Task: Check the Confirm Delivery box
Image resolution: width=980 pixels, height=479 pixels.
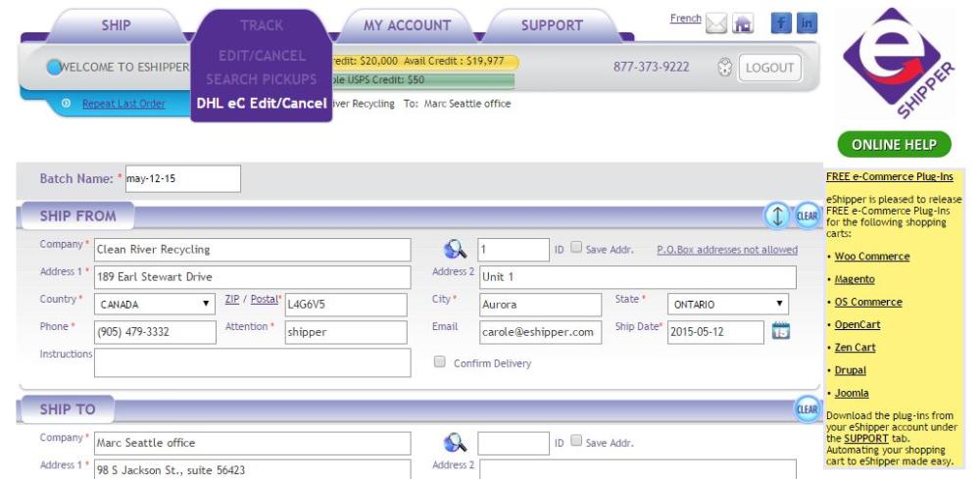Action: click(440, 361)
